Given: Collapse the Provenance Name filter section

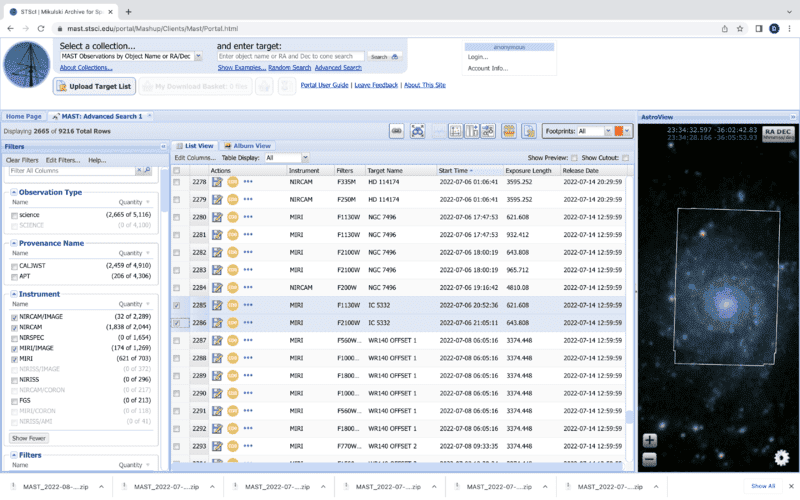Looking at the screenshot, I should pyautogui.click(x=14, y=243).
